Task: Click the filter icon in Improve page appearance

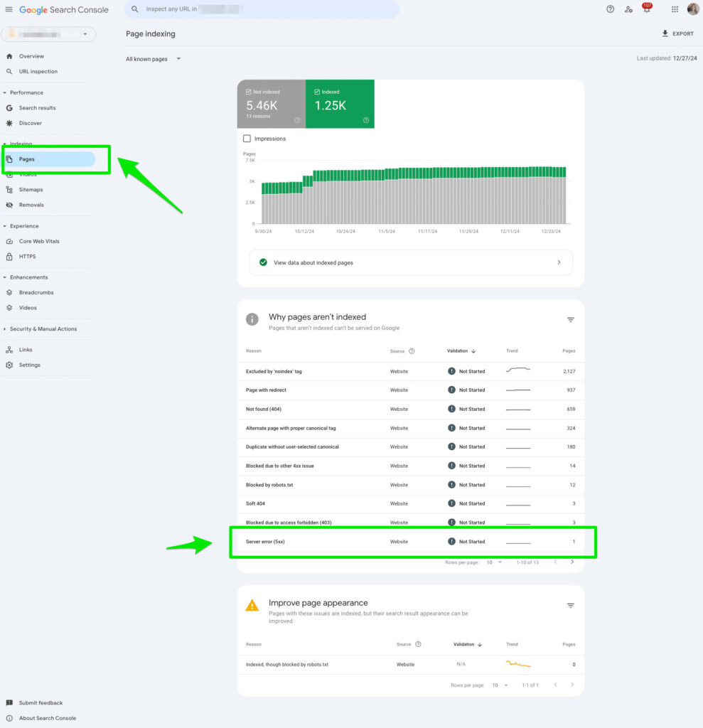Action: point(570,606)
